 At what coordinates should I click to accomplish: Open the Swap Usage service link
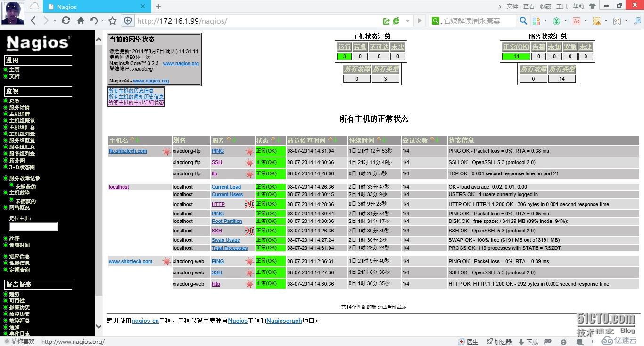click(226, 240)
